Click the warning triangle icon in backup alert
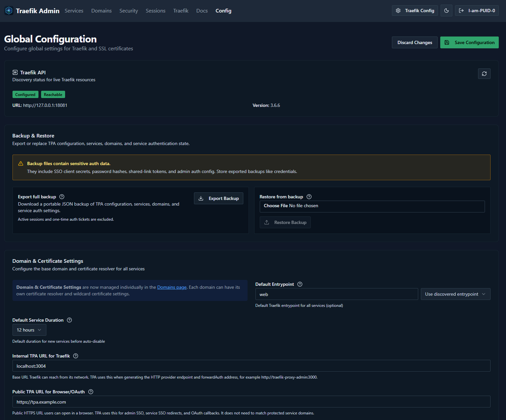Viewport: 506px width, 420px height. 21,163
